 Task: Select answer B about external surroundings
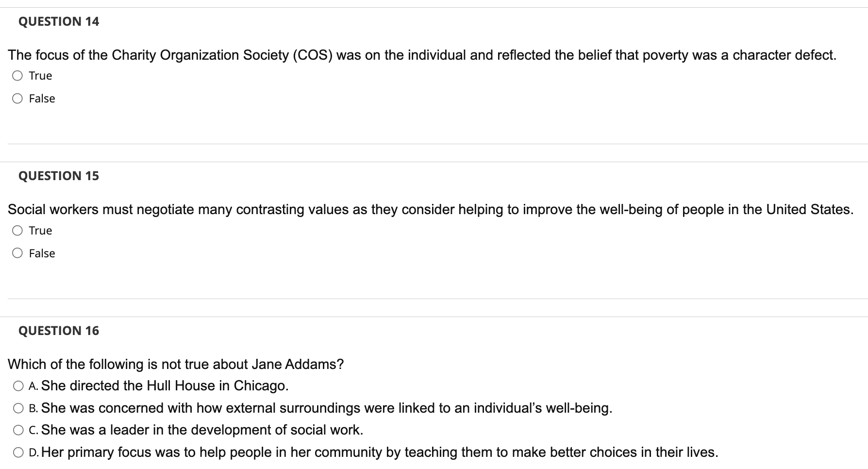click(x=17, y=408)
